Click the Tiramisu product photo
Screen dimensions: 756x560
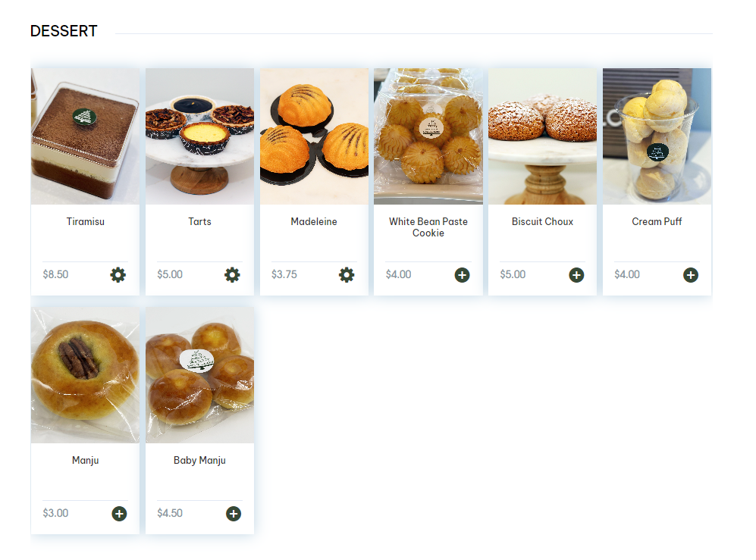pos(86,136)
